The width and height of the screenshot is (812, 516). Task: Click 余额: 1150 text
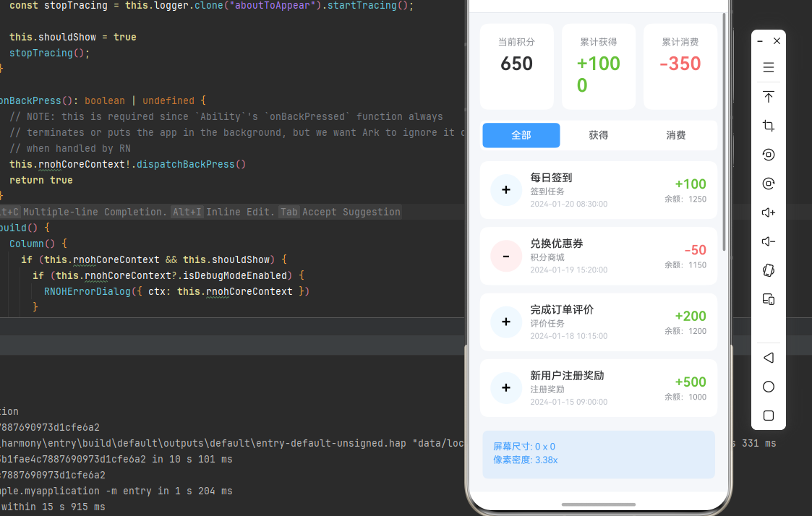click(685, 265)
